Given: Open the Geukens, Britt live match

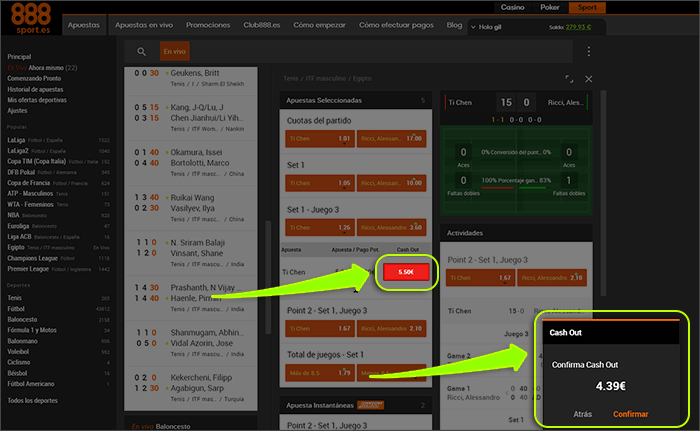Looking at the screenshot, I should [x=191, y=80].
